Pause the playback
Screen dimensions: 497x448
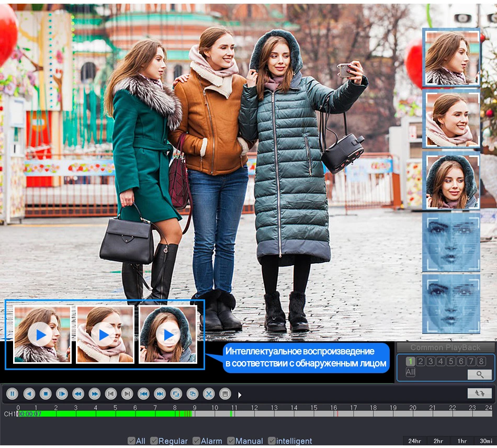click(13, 394)
